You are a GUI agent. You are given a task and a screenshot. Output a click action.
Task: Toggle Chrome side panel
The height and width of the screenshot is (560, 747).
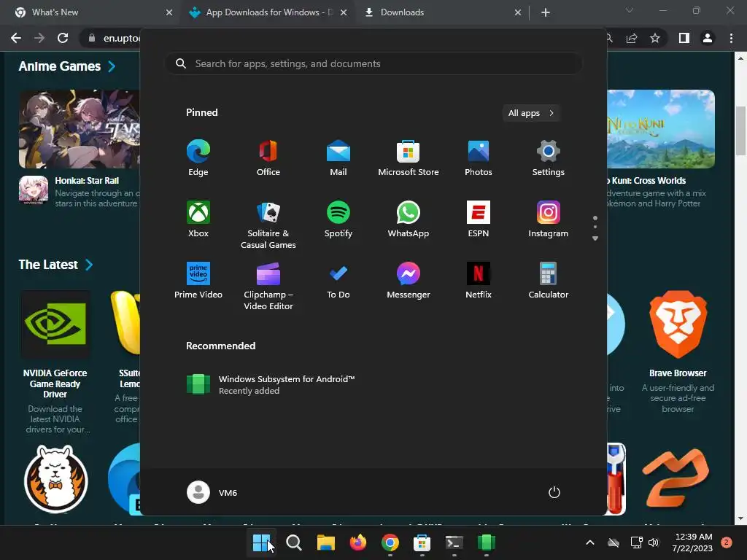pos(684,38)
